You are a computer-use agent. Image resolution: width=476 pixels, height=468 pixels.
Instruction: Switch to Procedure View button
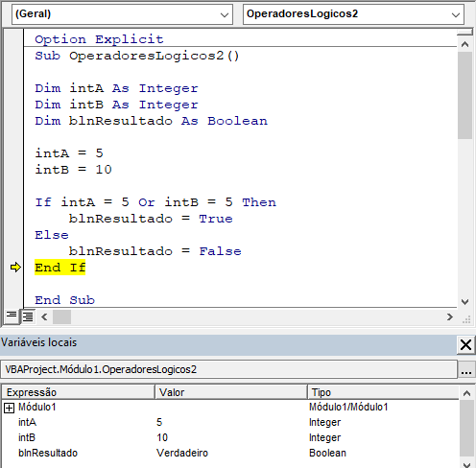(x=12, y=316)
